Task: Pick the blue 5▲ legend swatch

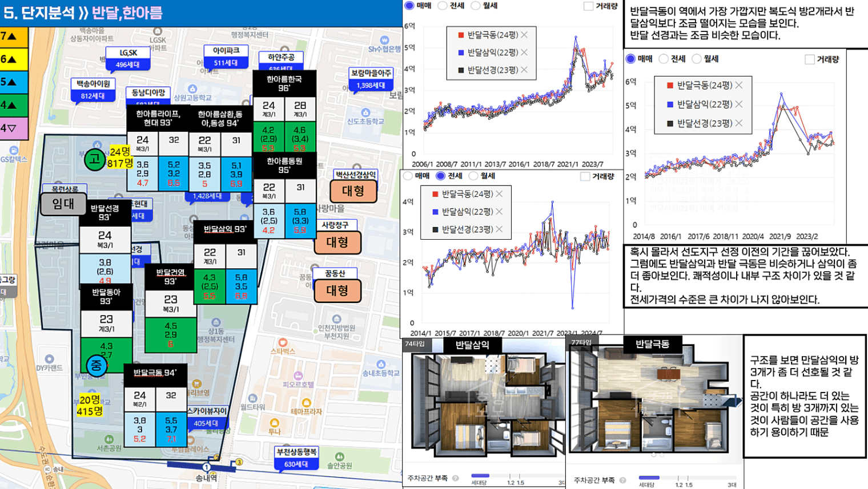Action: (x=14, y=82)
